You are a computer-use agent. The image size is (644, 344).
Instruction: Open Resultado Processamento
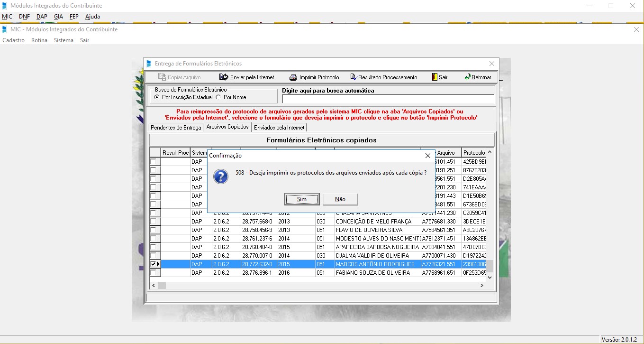point(383,77)
